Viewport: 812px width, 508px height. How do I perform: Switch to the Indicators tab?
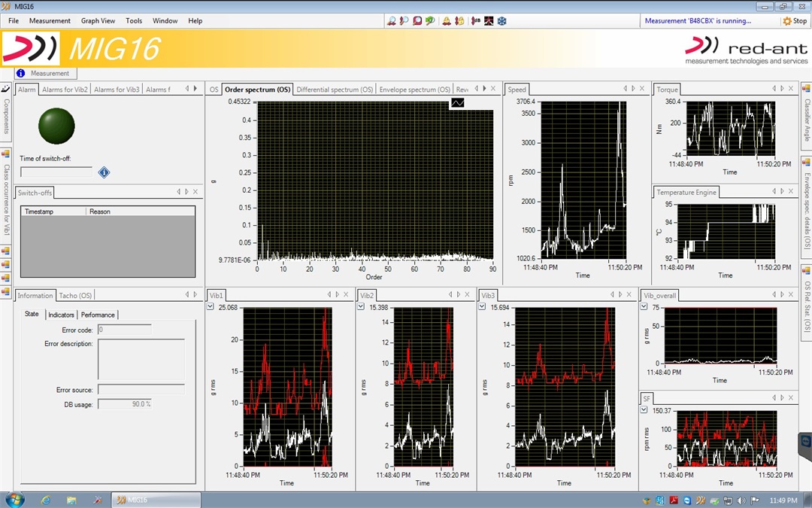tap(61, 315)
